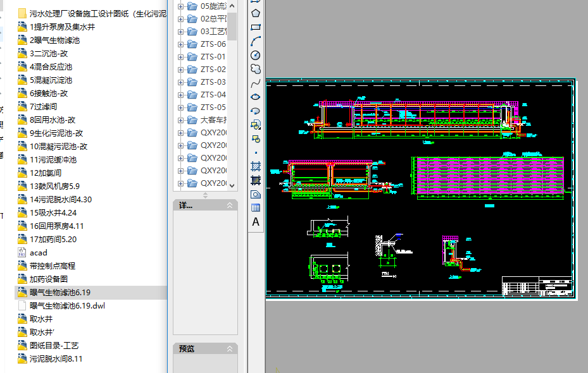Viewport: 588px width, 373px height.
Task: Select file 9生化污泥池-改
Action: pyautogui.click(x=56, y=133)
